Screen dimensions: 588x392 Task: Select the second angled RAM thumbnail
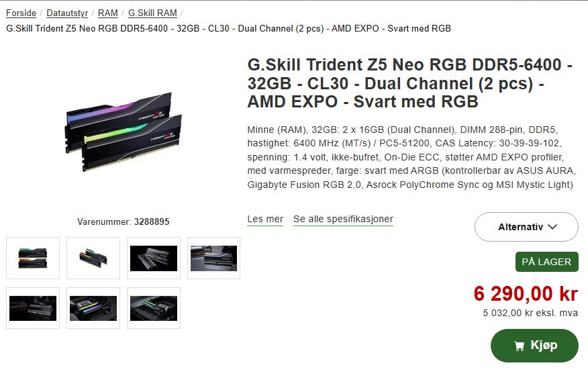coord(93,258)
